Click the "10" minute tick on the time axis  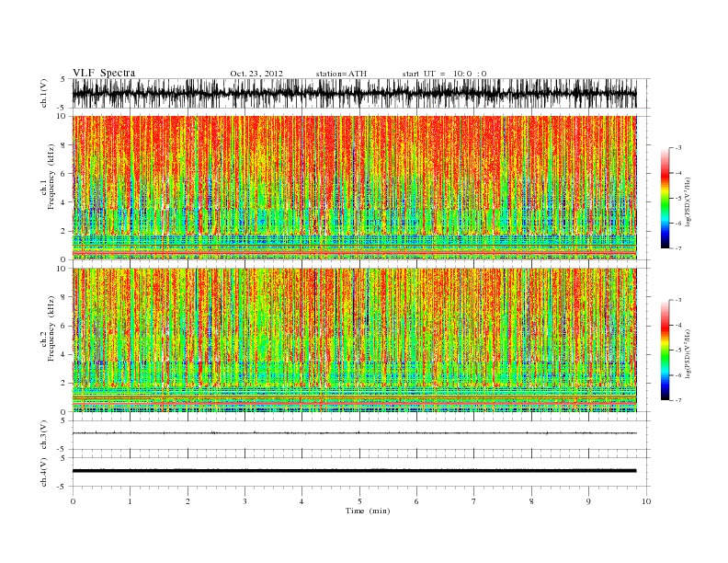[646, 501]
